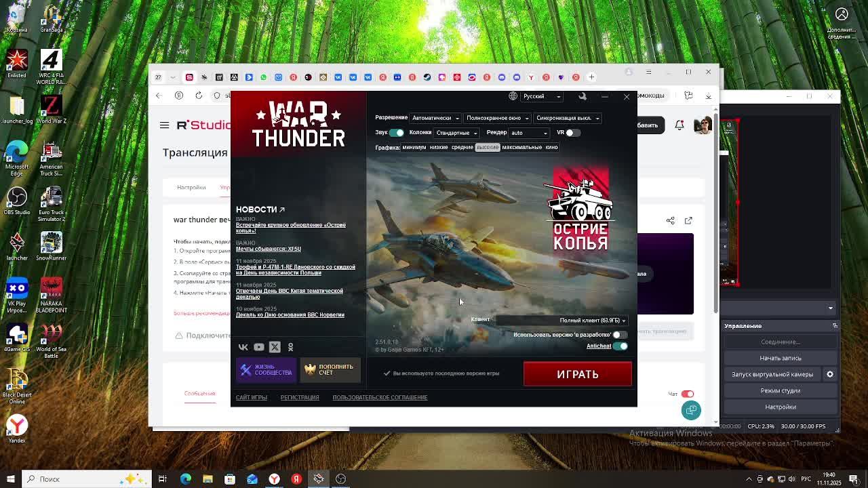The width and height of the screenshot is (868, 488).
Task: Open the chat bubble button in browser
Action: pyautogui.click(x=691, y=410)
